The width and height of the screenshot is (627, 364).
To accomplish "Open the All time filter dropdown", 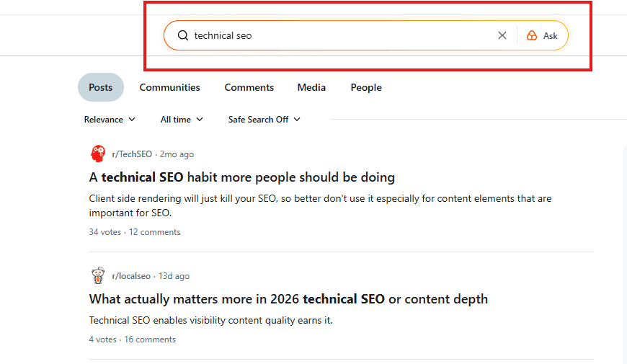I will click(x=182, y=120).
